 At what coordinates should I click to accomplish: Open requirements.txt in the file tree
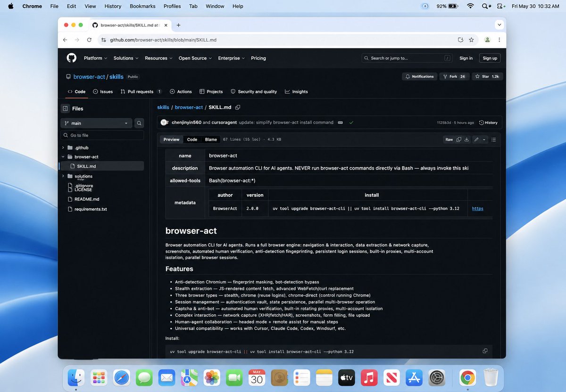tap(91, 209)
